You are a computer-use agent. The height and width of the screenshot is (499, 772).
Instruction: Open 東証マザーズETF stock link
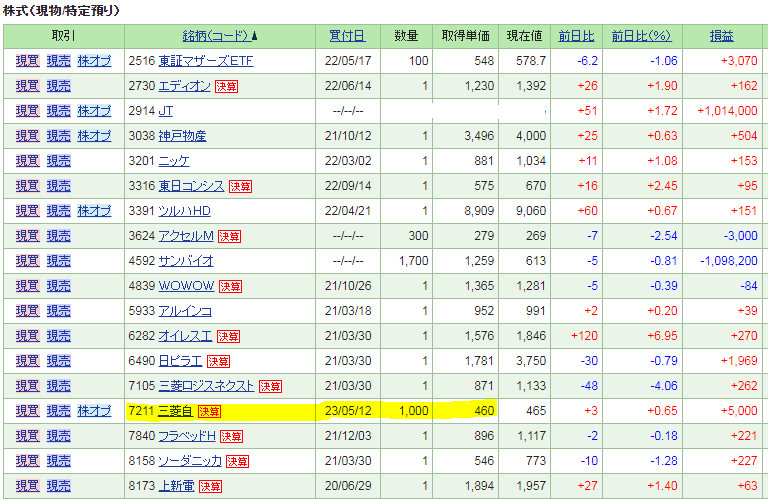206,61
